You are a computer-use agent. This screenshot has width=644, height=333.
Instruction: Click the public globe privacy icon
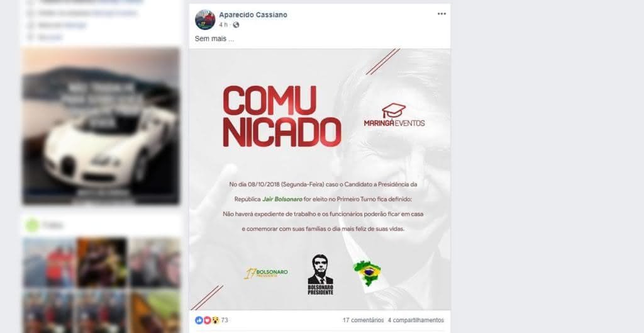click(x=236, y=25)
